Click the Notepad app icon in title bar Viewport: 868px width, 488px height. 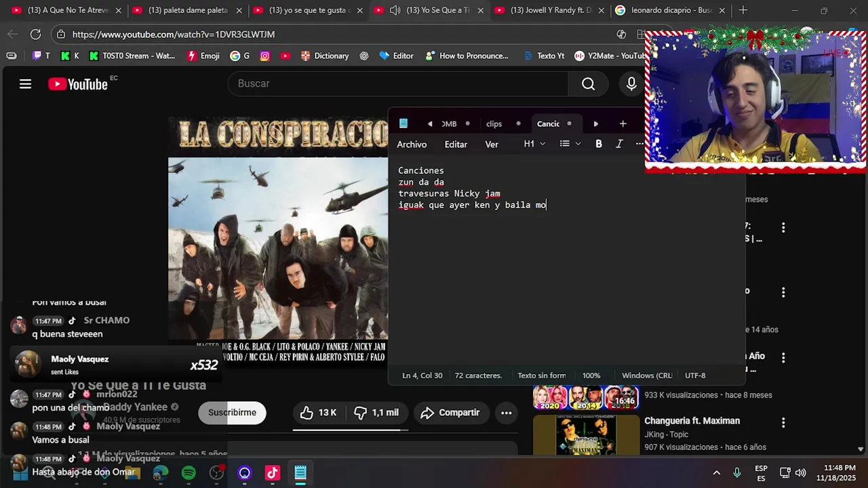[x=403, y=123]
